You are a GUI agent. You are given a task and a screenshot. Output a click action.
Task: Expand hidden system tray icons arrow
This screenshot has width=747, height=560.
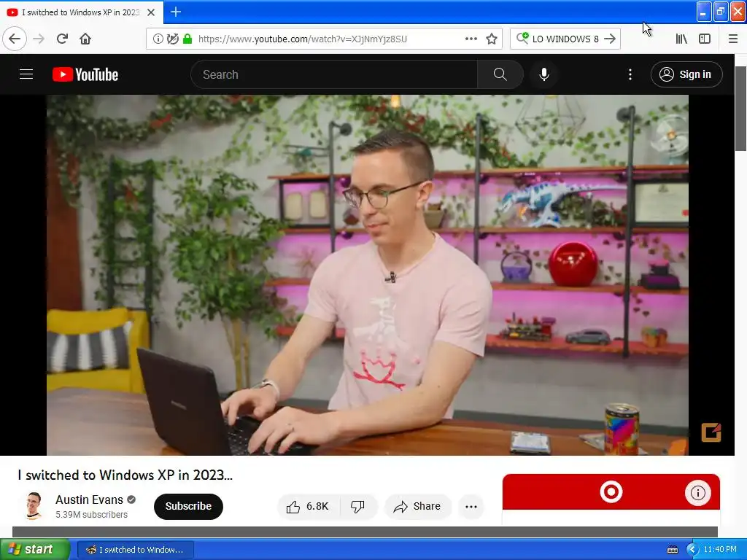692,550
